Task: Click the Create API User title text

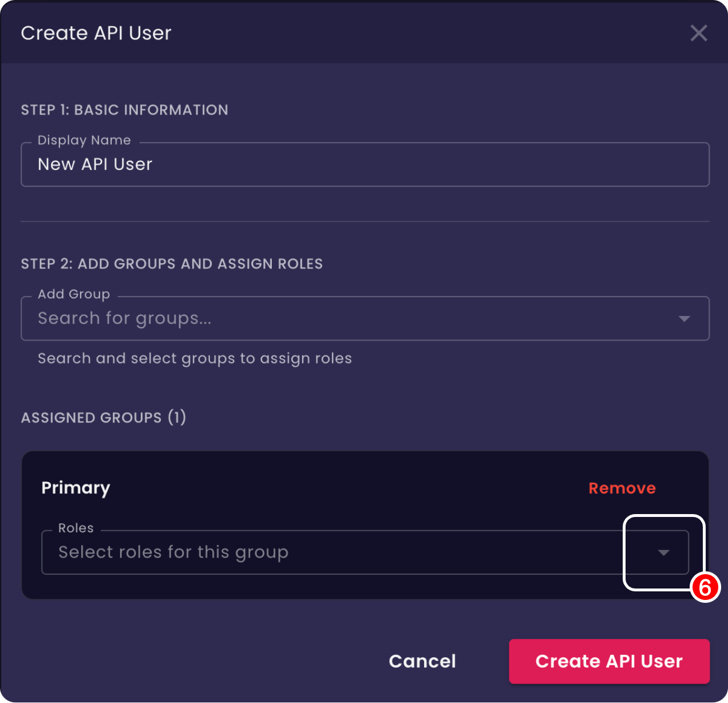Action: click(96, 33)
